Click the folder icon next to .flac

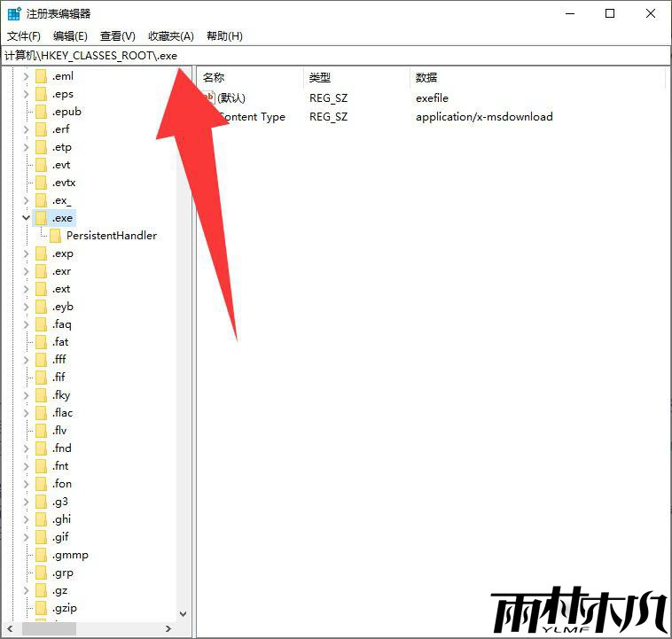click(x=41, y=413)
